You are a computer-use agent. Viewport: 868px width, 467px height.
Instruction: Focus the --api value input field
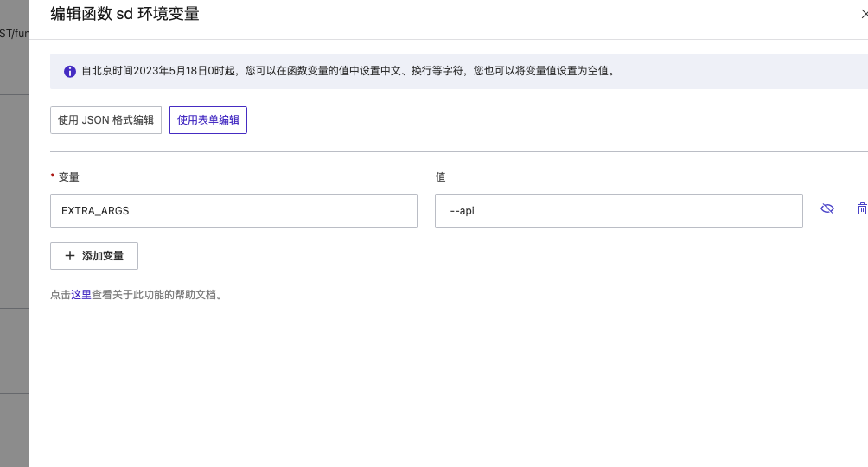(x=619, y=211)
